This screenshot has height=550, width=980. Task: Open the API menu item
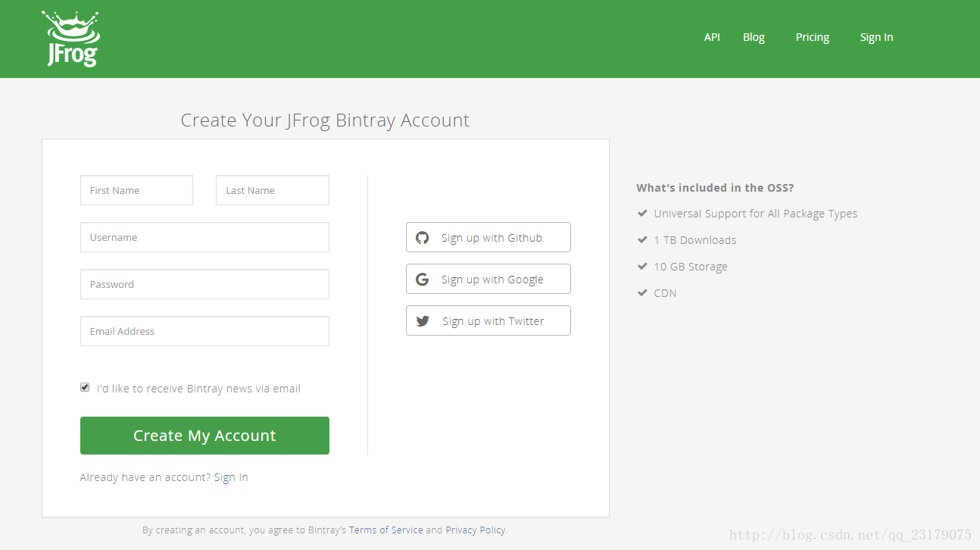click(x=712, y=37)
